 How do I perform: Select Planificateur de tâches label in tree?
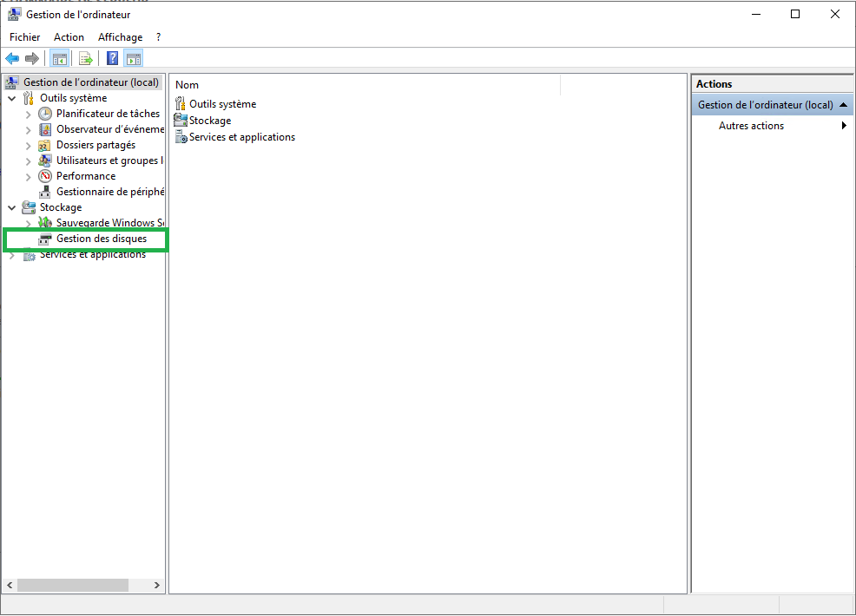click(x=109, y=114)
